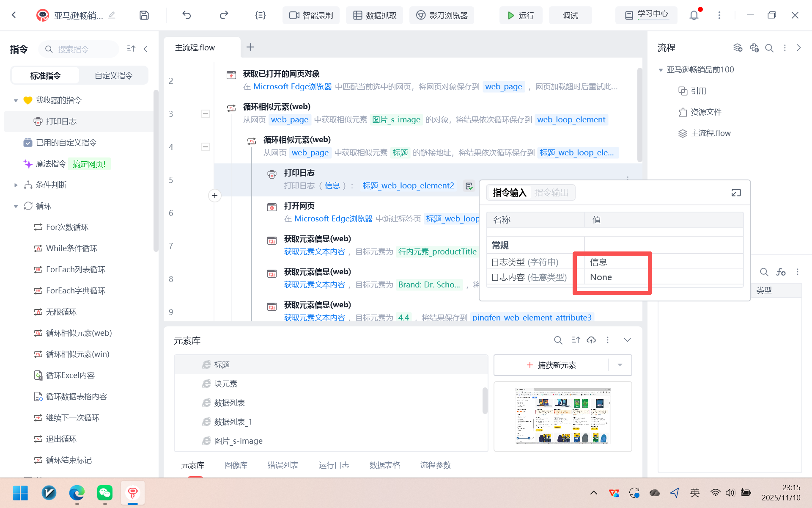Click the element preview screenshot thumbnail
Viewport: 812px width, 508px height.
tap(563, 416)
